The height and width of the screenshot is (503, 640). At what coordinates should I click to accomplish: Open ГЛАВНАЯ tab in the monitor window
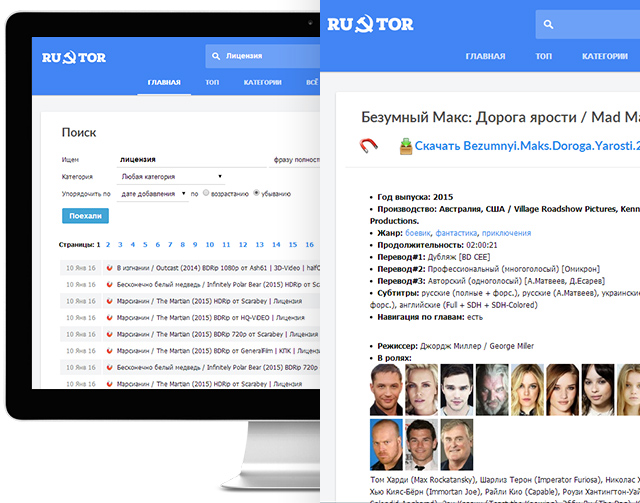pyautogui.click(x=164, y=82)
